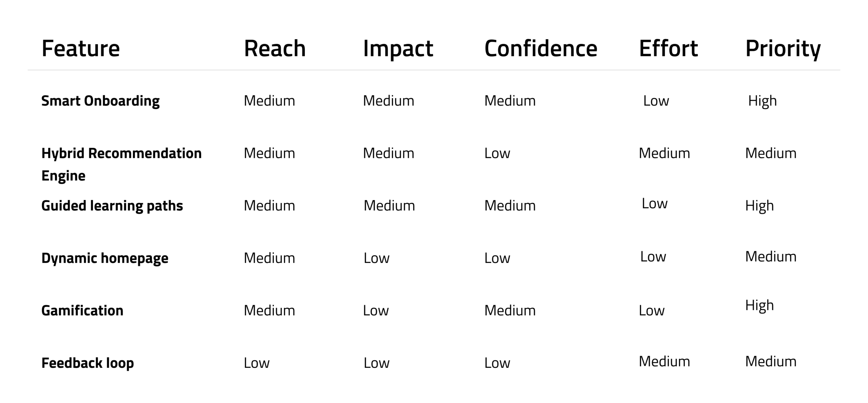Image resolution: width=868 pixels, height=403 pixels.
Task: Select Smart Onboarding's Low effort value
Action: [656, 101]
